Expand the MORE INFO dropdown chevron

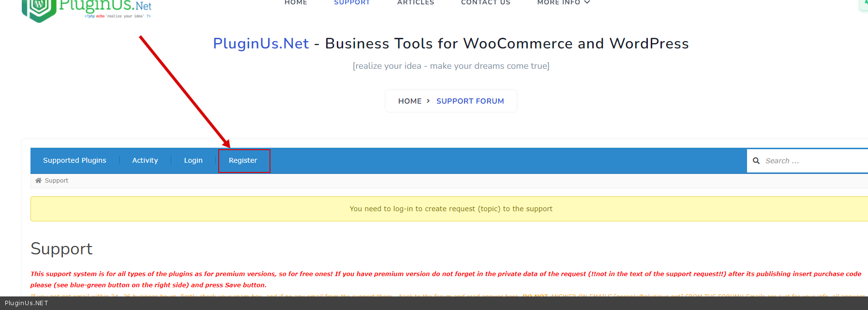[x=587, y=3]
